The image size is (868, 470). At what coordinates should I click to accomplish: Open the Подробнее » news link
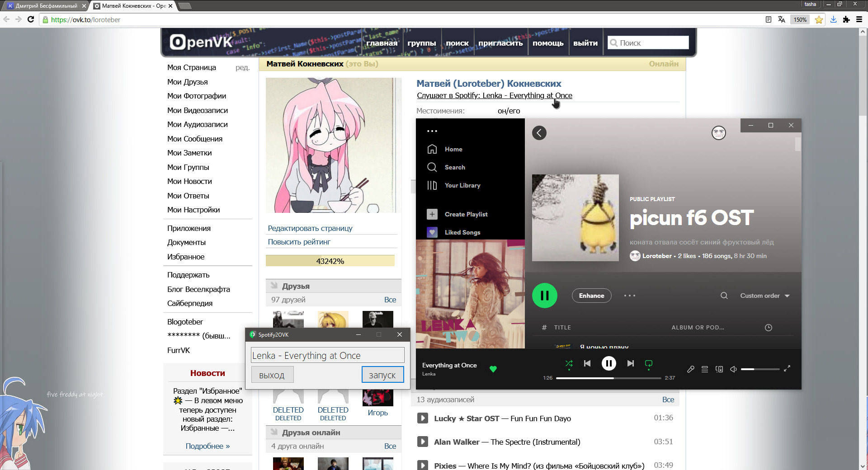tap(208, 446)
